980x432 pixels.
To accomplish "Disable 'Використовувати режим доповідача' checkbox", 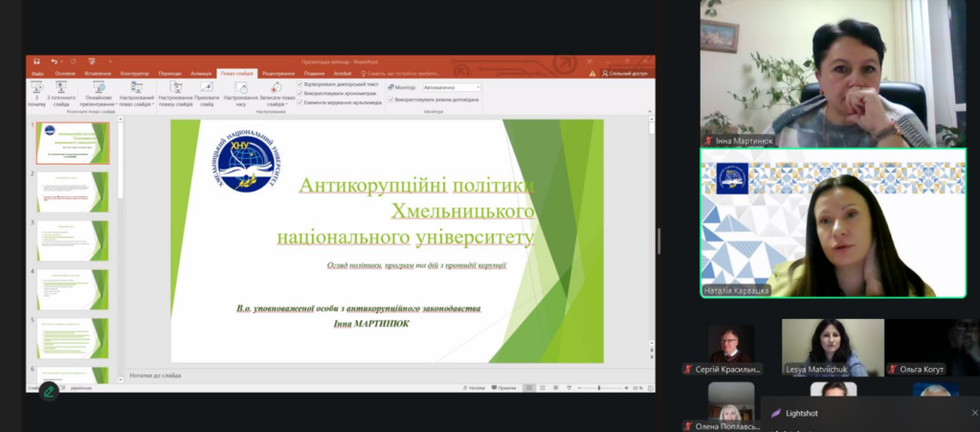I will point(390,99).
